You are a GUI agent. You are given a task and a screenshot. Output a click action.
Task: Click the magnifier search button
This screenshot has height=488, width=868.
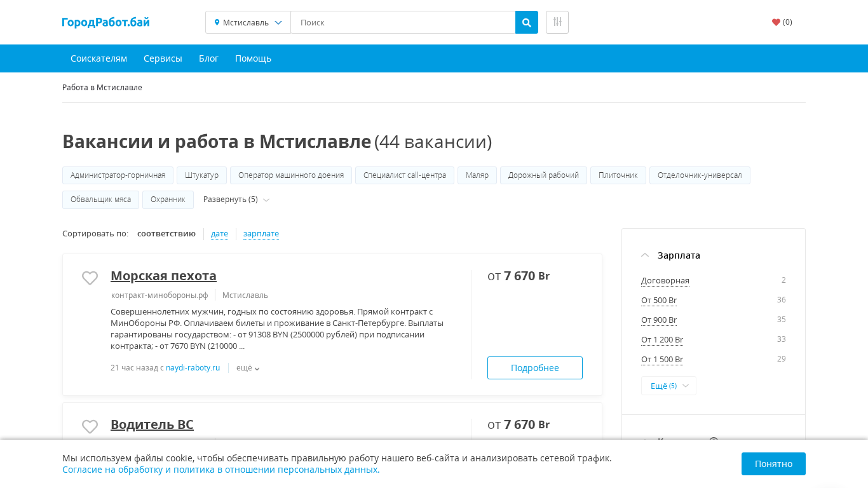point(527,22)
